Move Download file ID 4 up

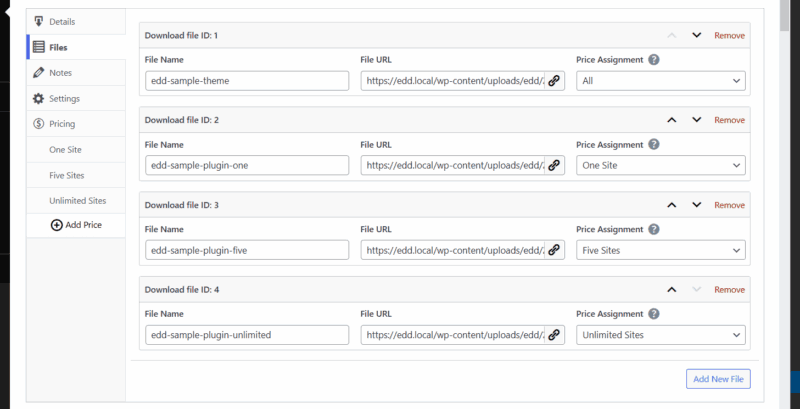672,290
